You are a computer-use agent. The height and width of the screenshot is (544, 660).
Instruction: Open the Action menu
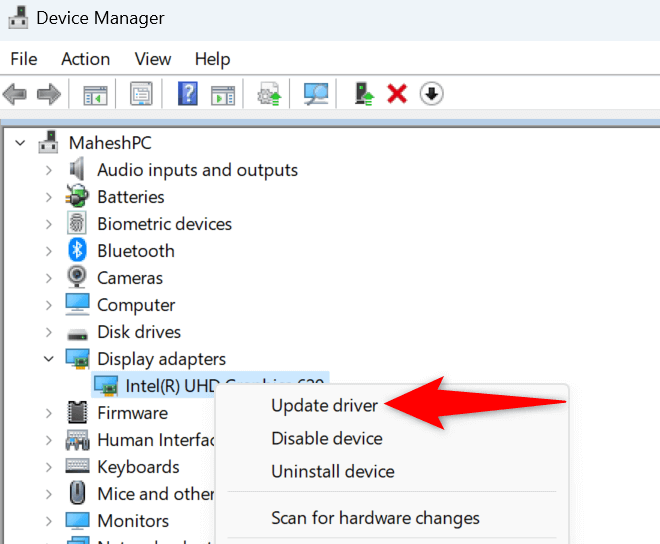click(x=85, y=59)
